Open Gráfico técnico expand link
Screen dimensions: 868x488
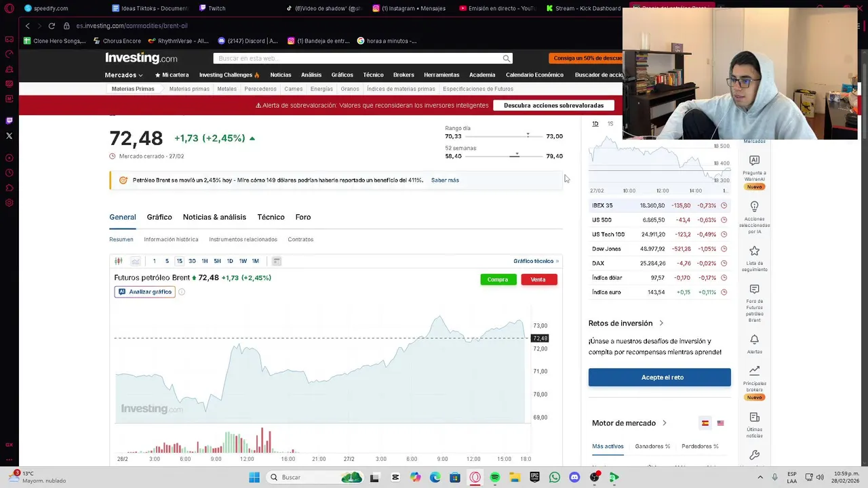point(536,261)
